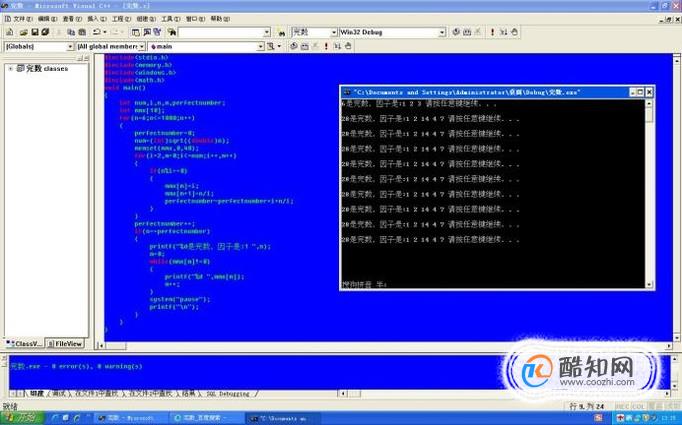Open the 编辑 (Edit) menu

point(47,19)
